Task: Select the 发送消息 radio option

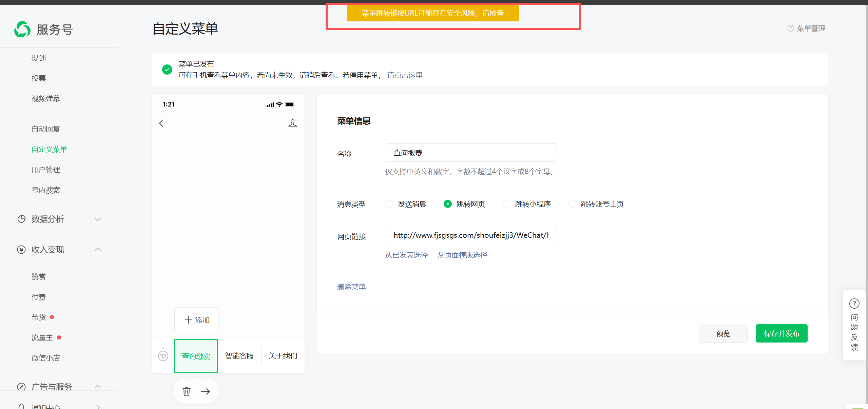Action: tap(389, 204)
